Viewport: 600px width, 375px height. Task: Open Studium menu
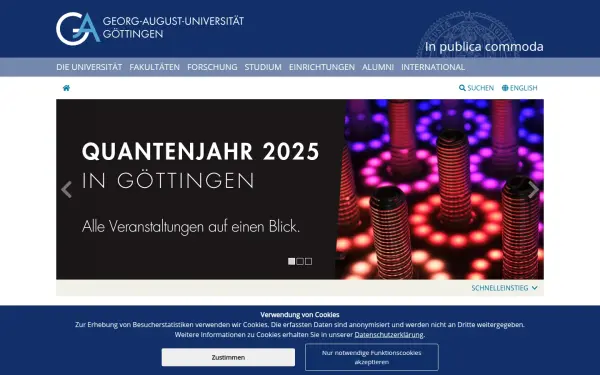pos(263,67)
